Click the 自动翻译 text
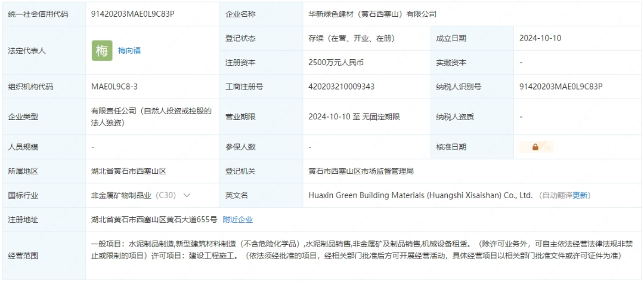 point(558,195)
